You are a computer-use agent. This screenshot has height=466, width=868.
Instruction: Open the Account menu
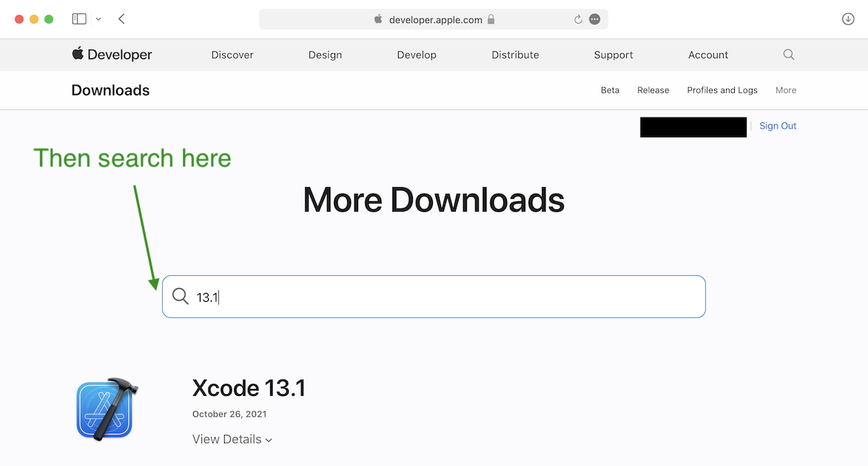click(x=708, y=55)
